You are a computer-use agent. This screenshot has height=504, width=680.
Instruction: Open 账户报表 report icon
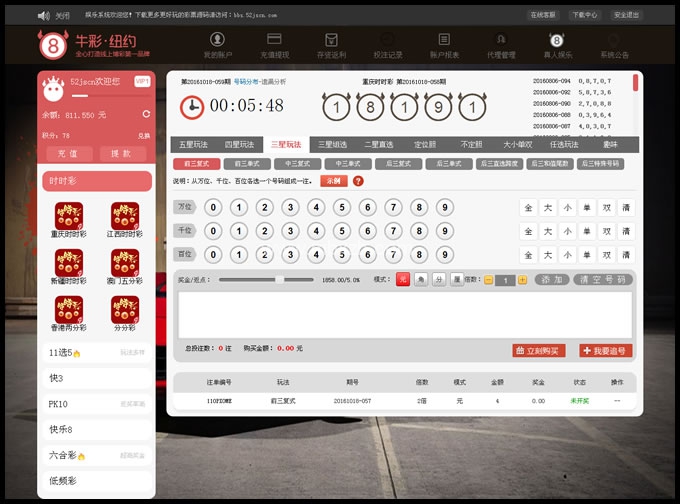(444, 39)
